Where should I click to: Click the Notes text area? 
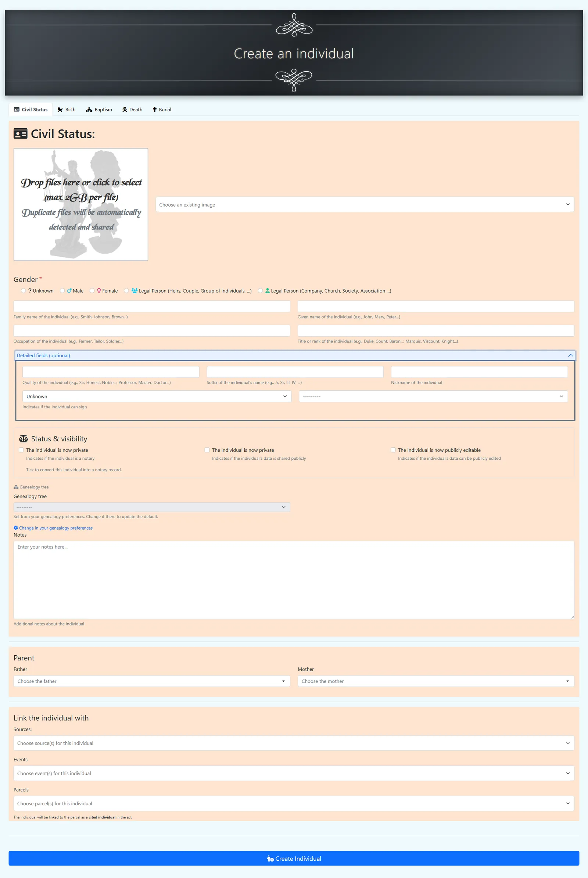click(x=294, y=580)
